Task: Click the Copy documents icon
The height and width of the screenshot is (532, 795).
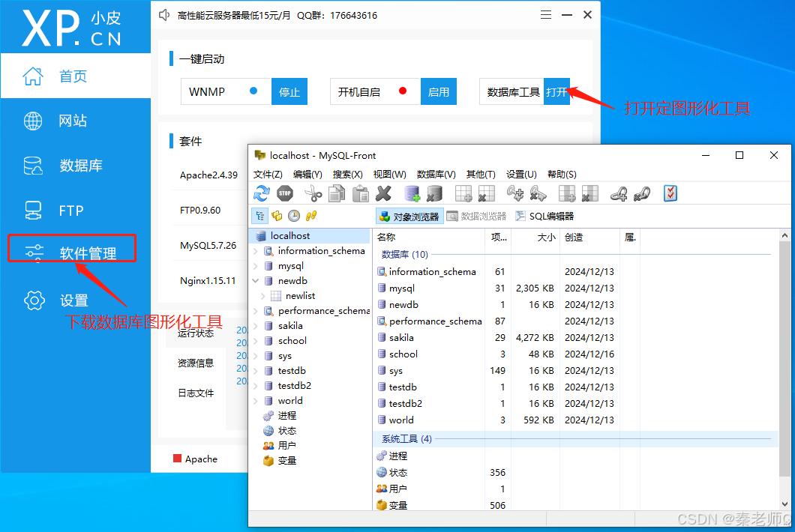Action: [x=337, y=193]
